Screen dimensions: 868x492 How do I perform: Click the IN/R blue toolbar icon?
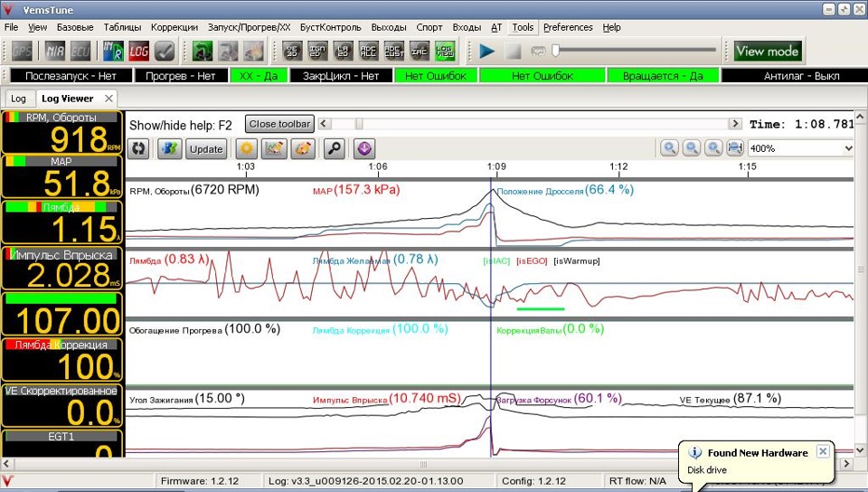[114, 52]
